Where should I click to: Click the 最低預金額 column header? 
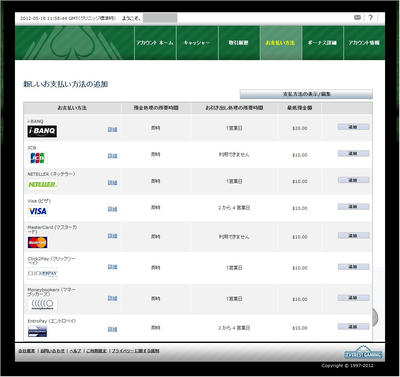coord(300,108)
